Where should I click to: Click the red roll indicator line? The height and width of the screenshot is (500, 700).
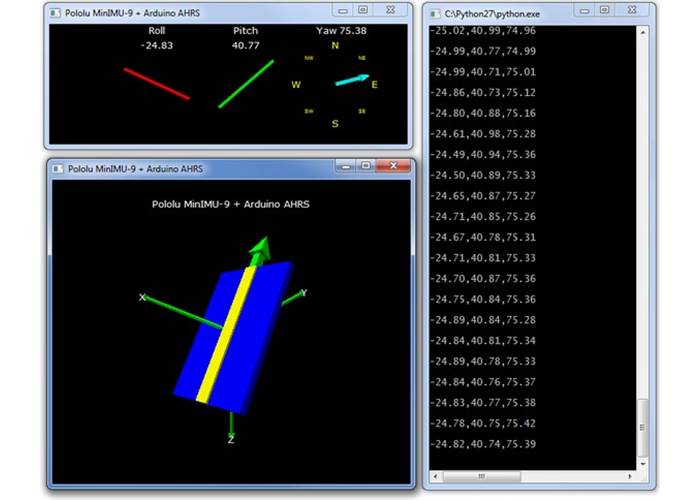(x=156, y=84)
